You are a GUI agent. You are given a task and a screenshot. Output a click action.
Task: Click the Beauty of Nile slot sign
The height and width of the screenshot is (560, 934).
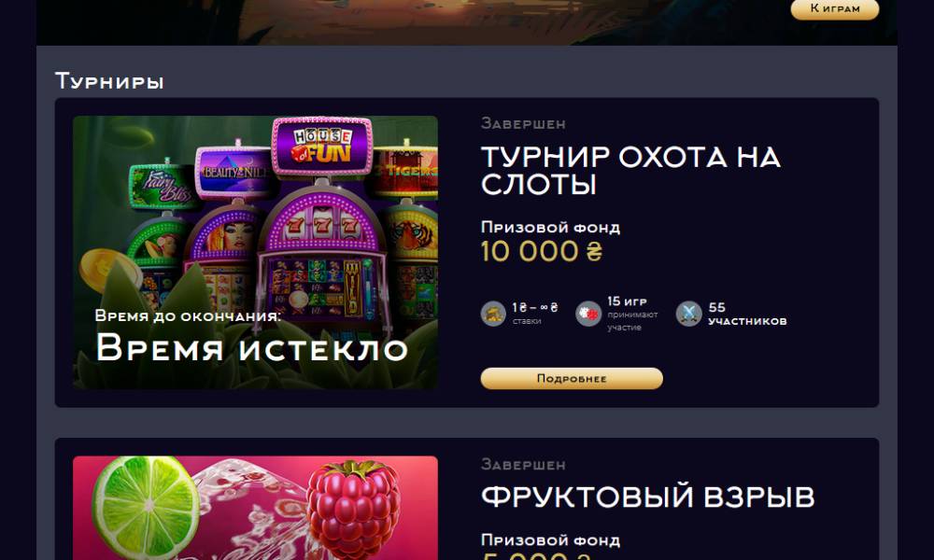[x=234, y=171]
